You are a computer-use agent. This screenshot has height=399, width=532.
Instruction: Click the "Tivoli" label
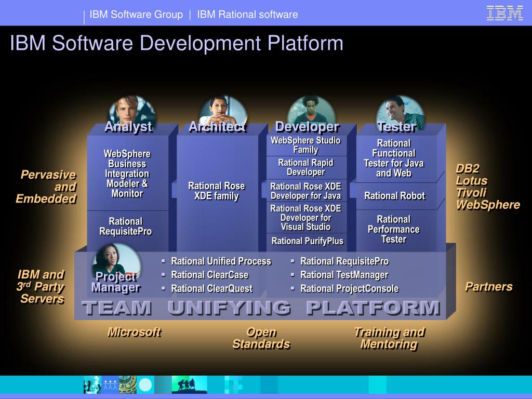pyautogui.click(x=471, y=193)
